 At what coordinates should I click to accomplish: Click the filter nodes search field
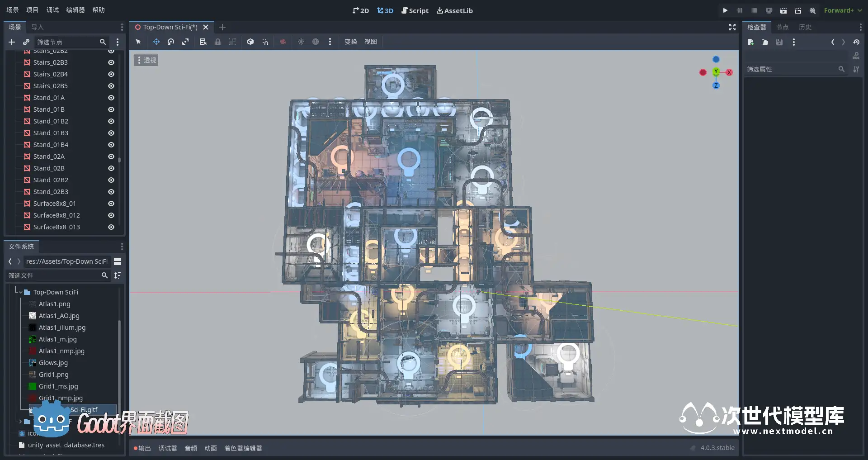(x=67, y=42)
